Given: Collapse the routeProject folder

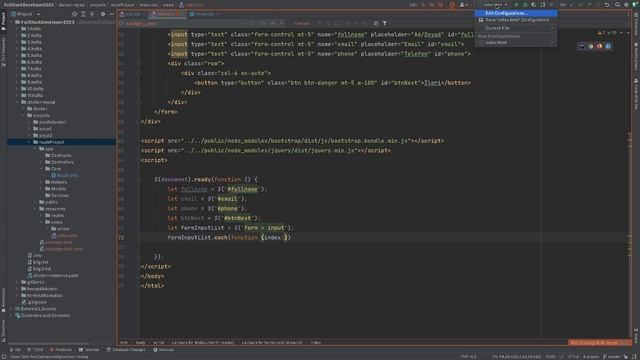Looking at the screenshot, I should 29,142.
